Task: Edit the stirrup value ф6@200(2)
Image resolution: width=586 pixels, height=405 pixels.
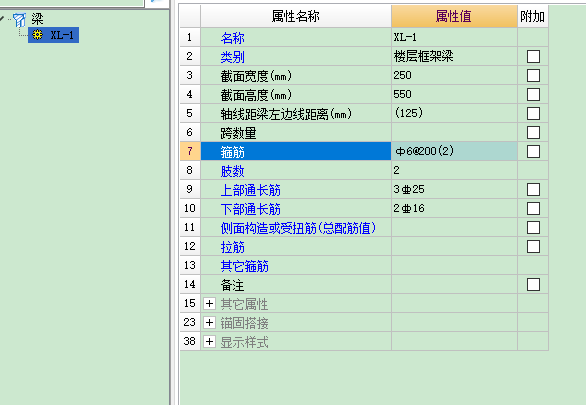Action: click(454, 151)
